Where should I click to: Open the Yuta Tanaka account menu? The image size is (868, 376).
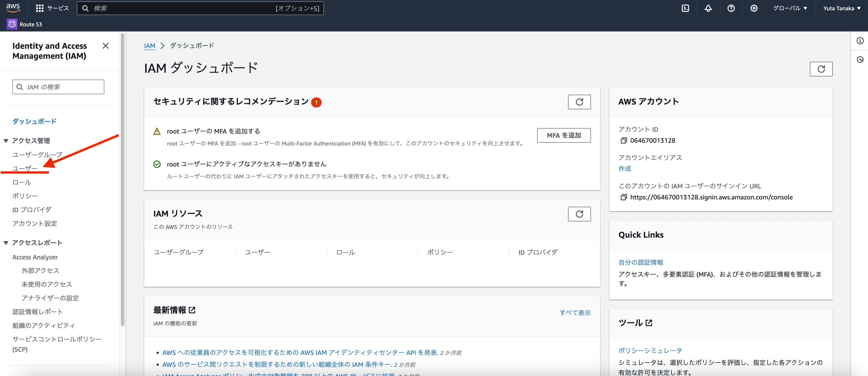[842, 8]
